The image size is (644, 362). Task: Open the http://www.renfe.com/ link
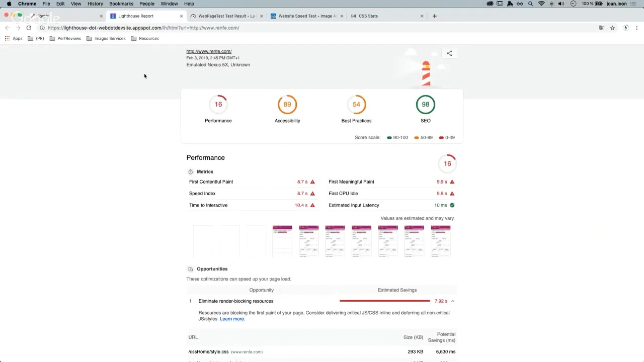209,51
